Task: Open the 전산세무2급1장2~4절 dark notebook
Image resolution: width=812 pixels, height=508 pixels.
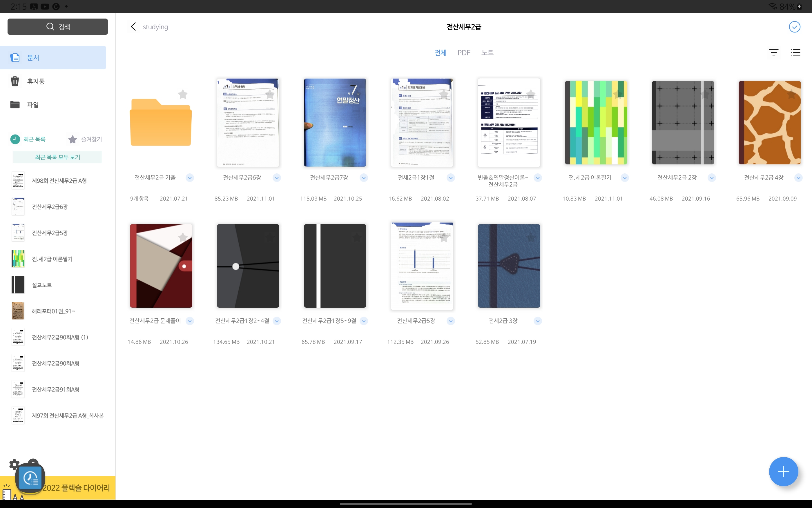Action: click(248, 266)
